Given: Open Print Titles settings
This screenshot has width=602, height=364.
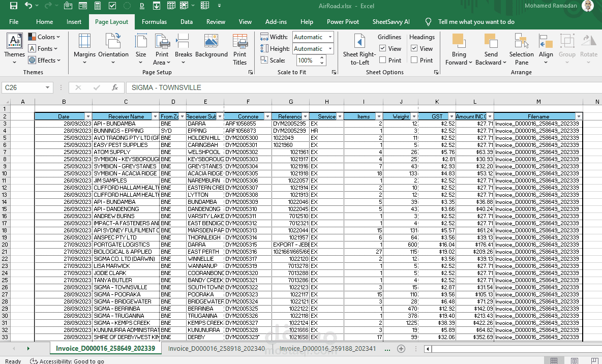Looking at the screenshot, I should click(239, 49).
